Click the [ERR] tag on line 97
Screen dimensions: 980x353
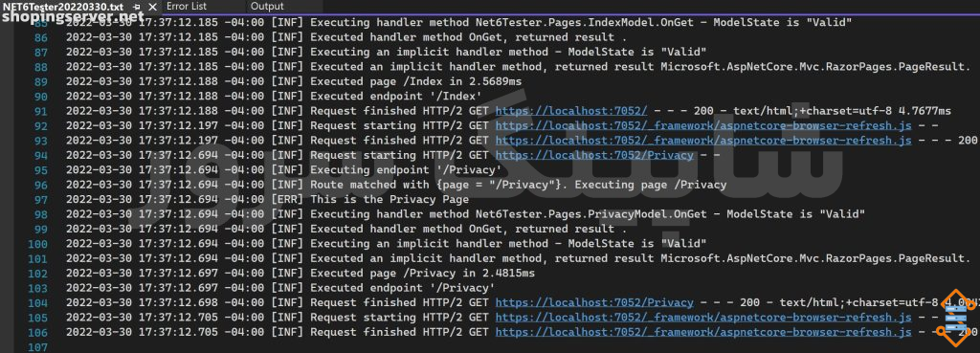[x=287, y=200]
